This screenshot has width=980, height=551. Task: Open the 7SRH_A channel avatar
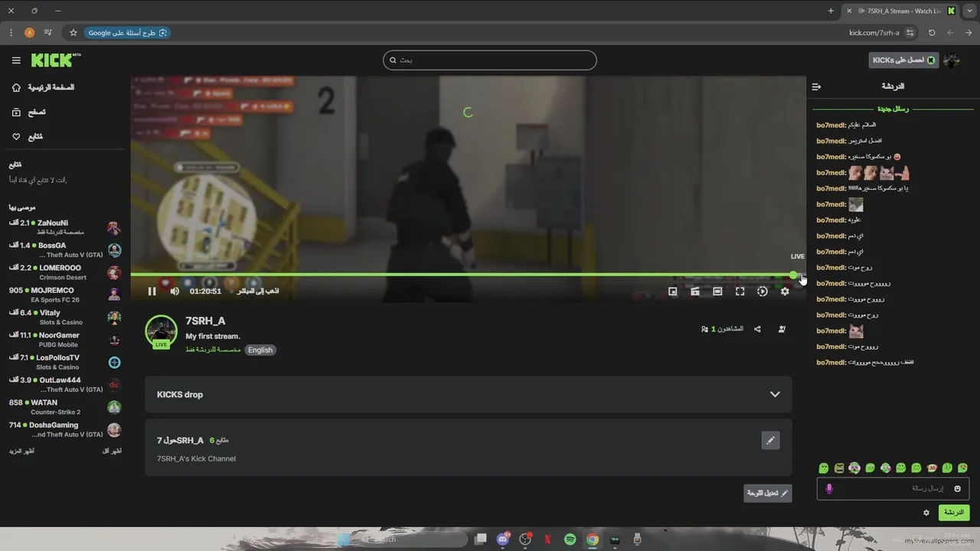tap(162, 331)
